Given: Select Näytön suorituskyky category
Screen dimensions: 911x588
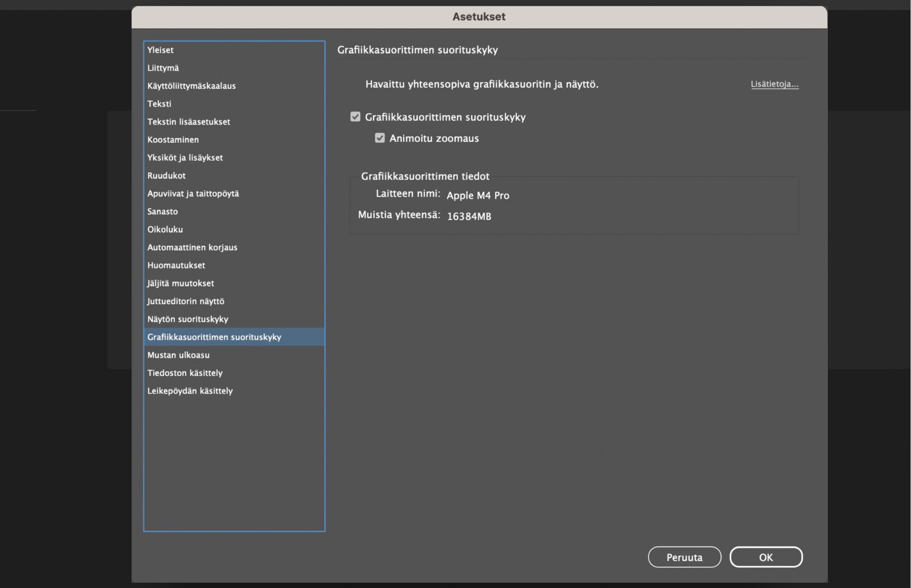Looking at the screenshot, I should [187, 319].
